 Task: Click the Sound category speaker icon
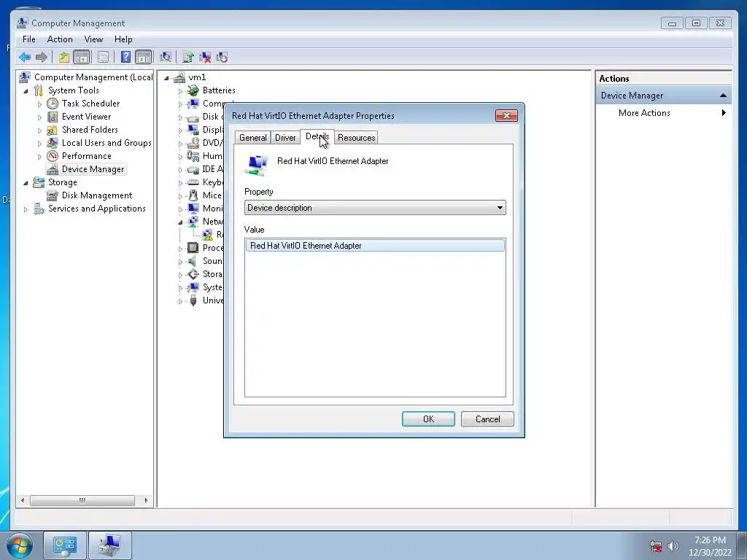193,261
